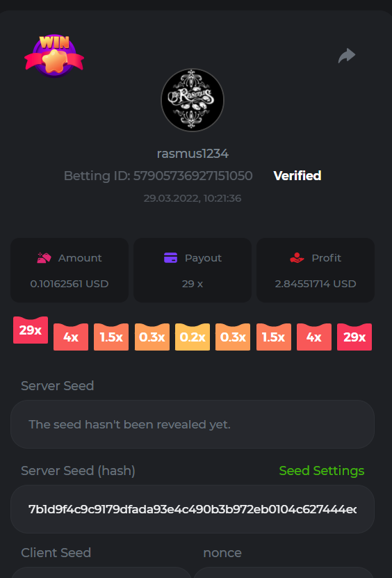This screenshot has height=578, width=392.
Task: Click the Amount money bag icon
Action: click(x=44, y=257)
